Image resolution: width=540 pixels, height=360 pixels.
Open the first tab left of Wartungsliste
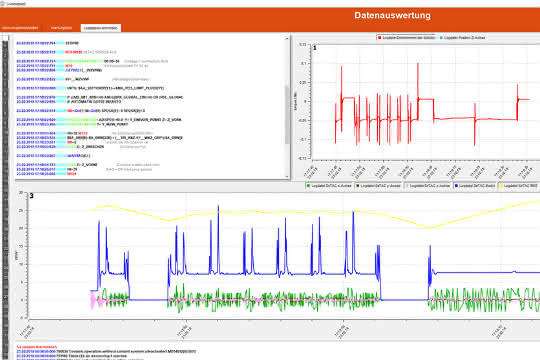coord(20,28)
